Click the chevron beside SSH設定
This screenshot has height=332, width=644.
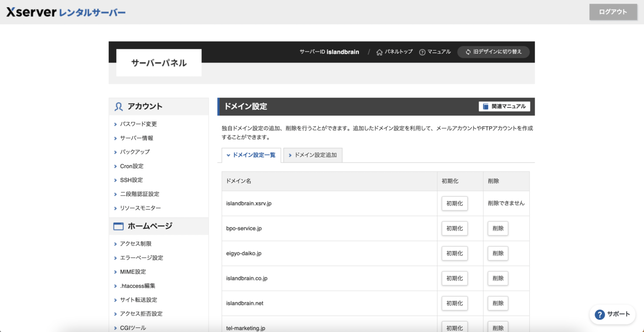coord(115,180)
